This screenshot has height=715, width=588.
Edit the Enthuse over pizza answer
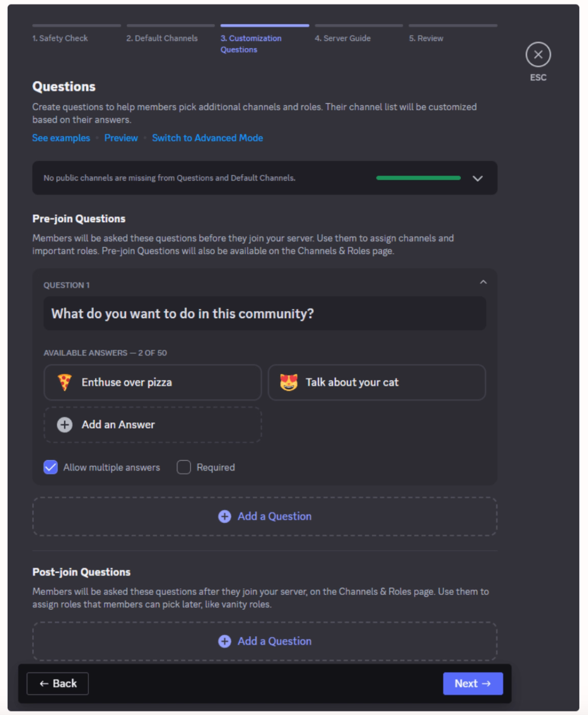tap(153, 383)
